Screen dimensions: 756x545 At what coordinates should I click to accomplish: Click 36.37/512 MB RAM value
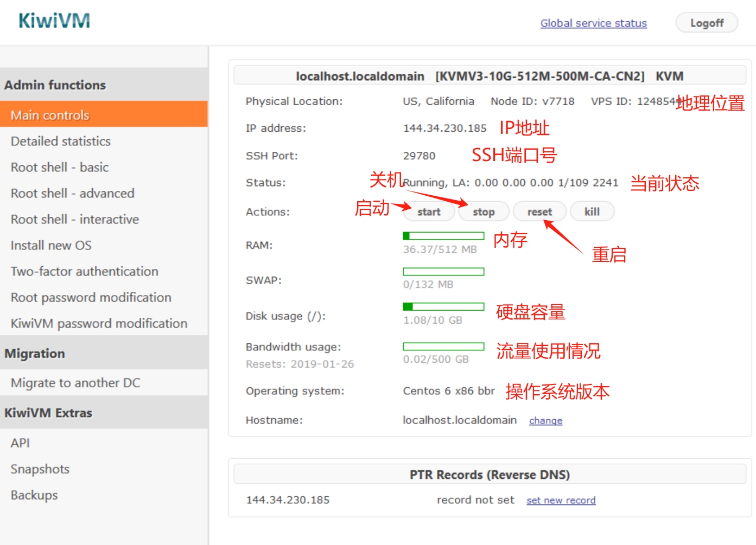point(440,249)
